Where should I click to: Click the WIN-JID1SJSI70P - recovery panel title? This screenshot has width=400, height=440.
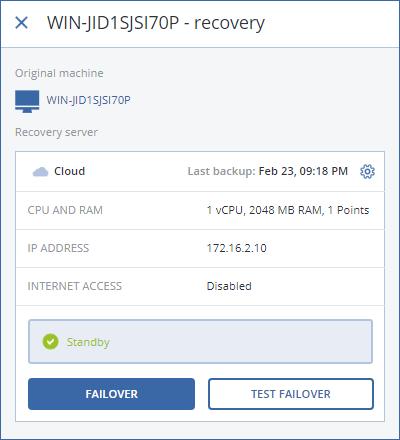156,23
